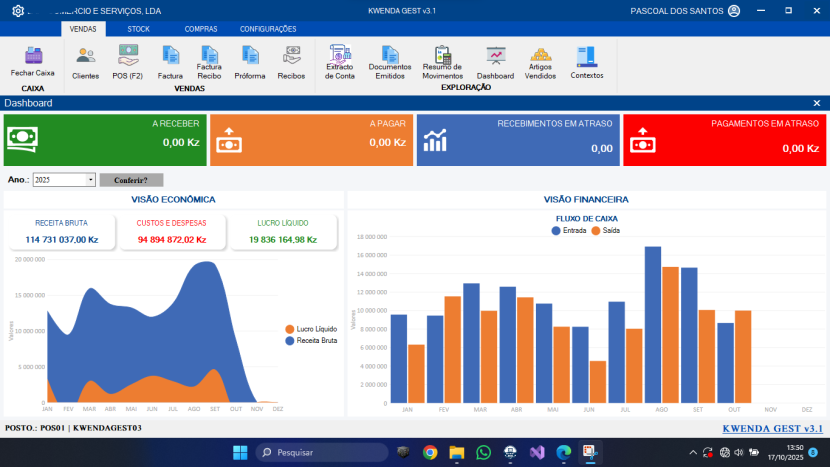Switch to the STOCK tab
Screen dimensions: 830x467
[138, 29]
